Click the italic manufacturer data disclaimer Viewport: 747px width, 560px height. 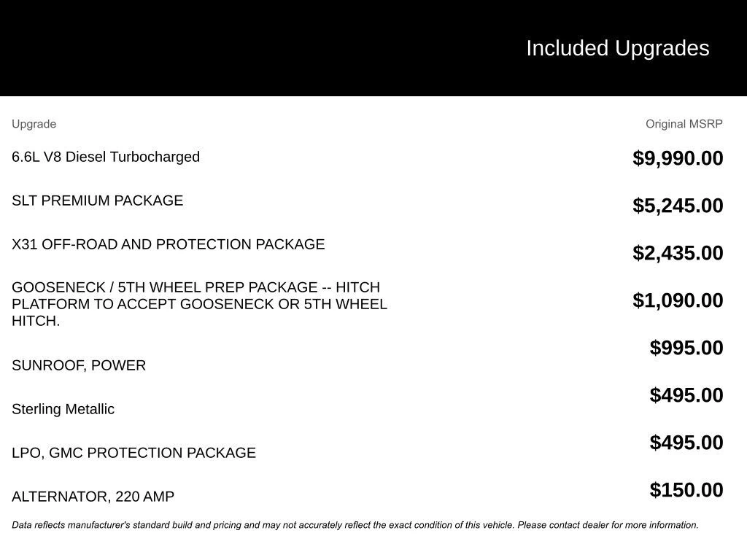click(x=355, y=525)
